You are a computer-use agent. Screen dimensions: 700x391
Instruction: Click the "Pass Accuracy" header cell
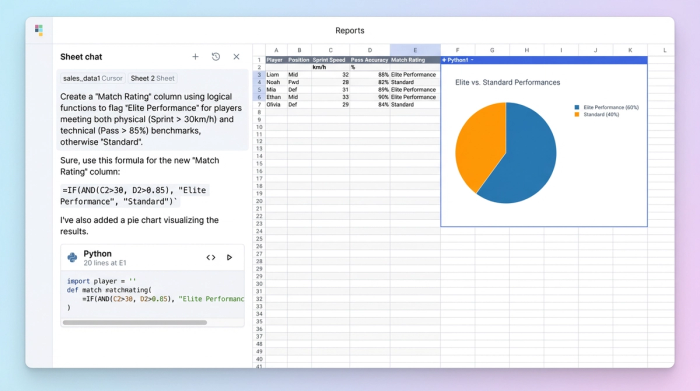tap(370, 60)
